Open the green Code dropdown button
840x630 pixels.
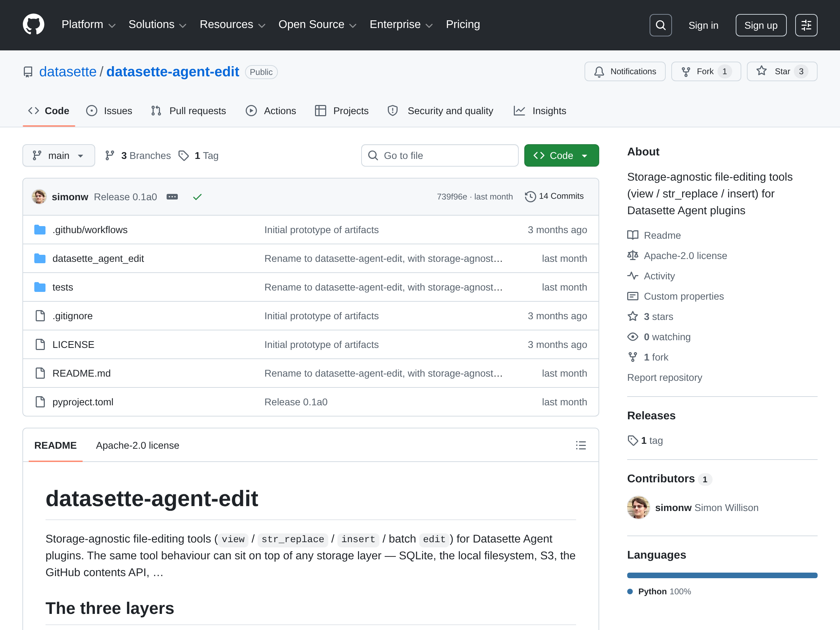tap(561, 155)
